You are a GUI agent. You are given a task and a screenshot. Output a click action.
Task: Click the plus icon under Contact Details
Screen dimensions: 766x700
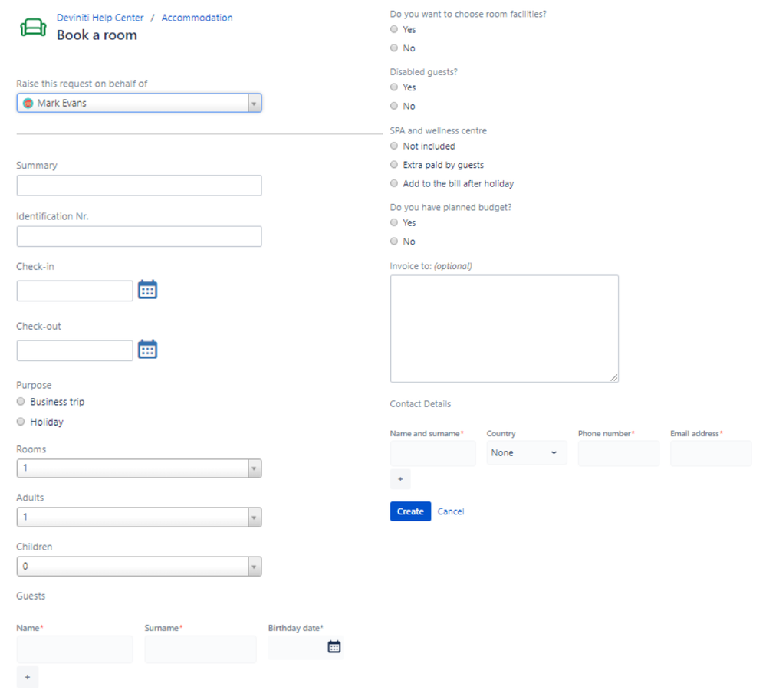399,479
